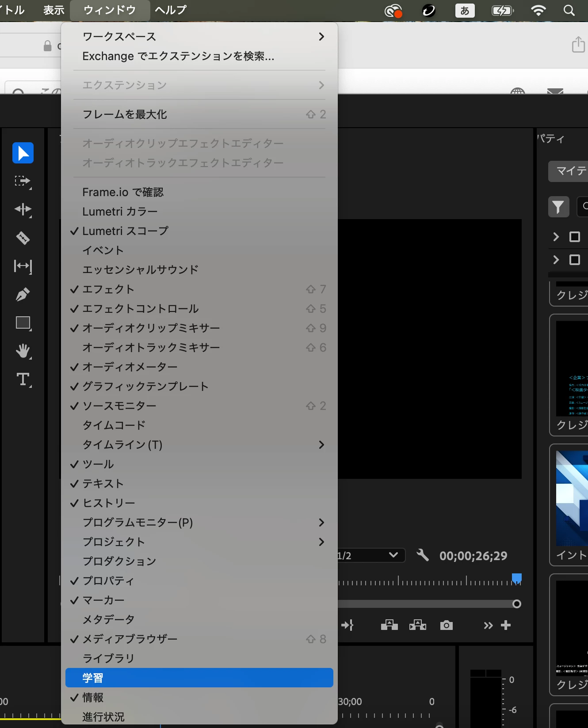
Task: Click the 00;00;26;29 duration timecode
Action: coord(473,556)
